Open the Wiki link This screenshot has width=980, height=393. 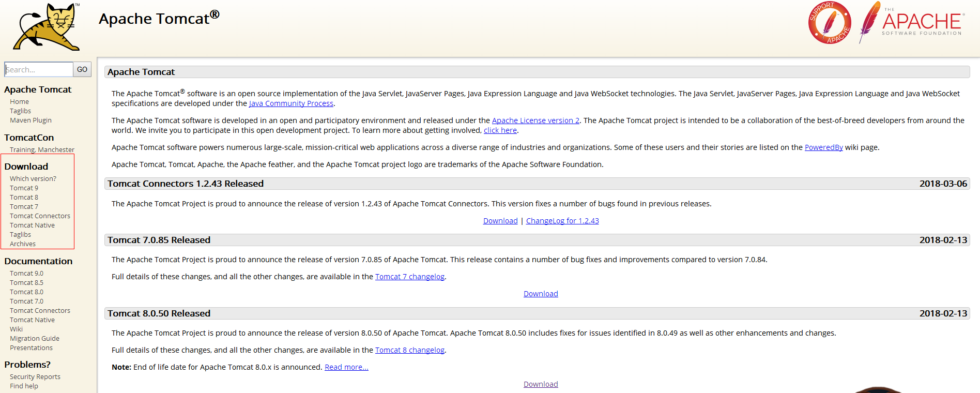click(16, 329)
